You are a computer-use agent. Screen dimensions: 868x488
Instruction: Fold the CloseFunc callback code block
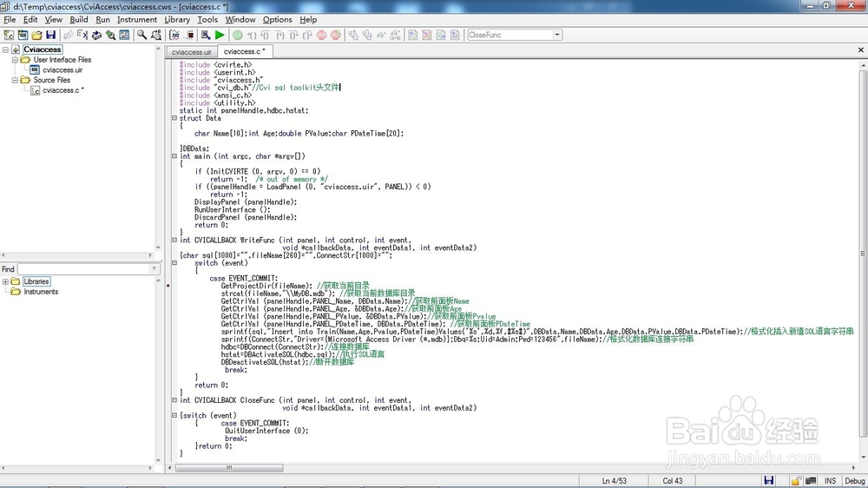pos(174,400)
